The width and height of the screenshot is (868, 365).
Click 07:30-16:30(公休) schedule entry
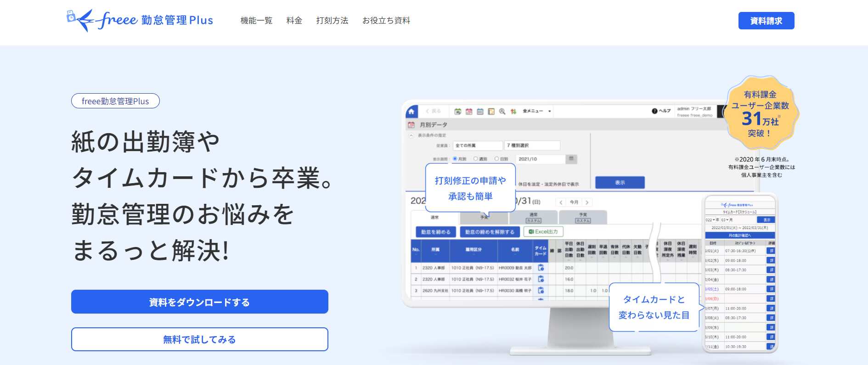pos(740,251)
